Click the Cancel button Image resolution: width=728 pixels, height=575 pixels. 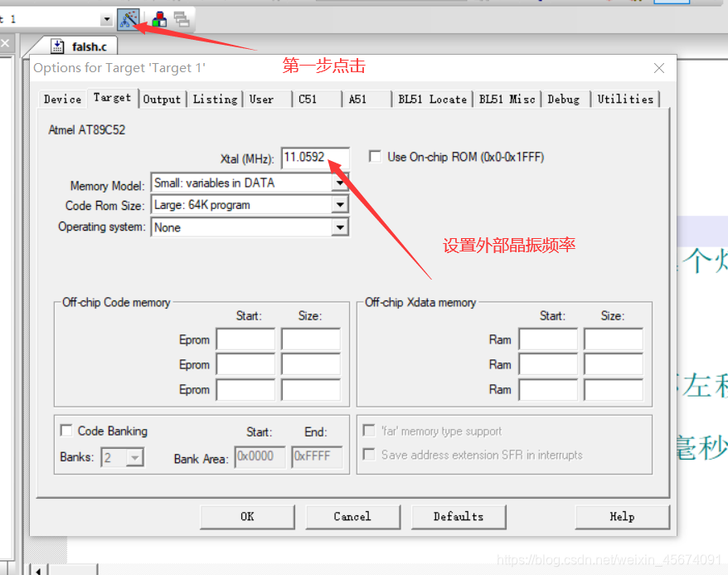tap(353, 517)
